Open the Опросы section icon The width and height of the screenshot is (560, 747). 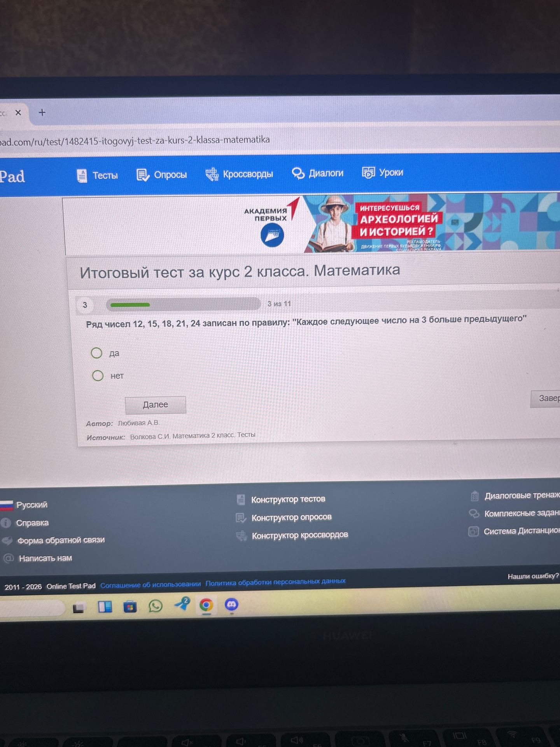pos(143,175)
